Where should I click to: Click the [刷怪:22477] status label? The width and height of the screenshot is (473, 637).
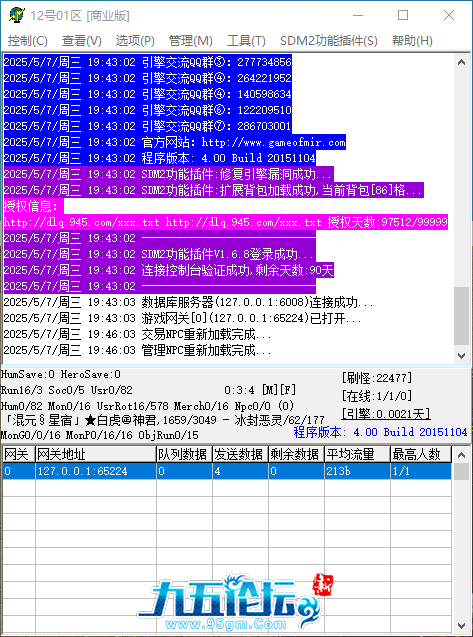(377, 378)
